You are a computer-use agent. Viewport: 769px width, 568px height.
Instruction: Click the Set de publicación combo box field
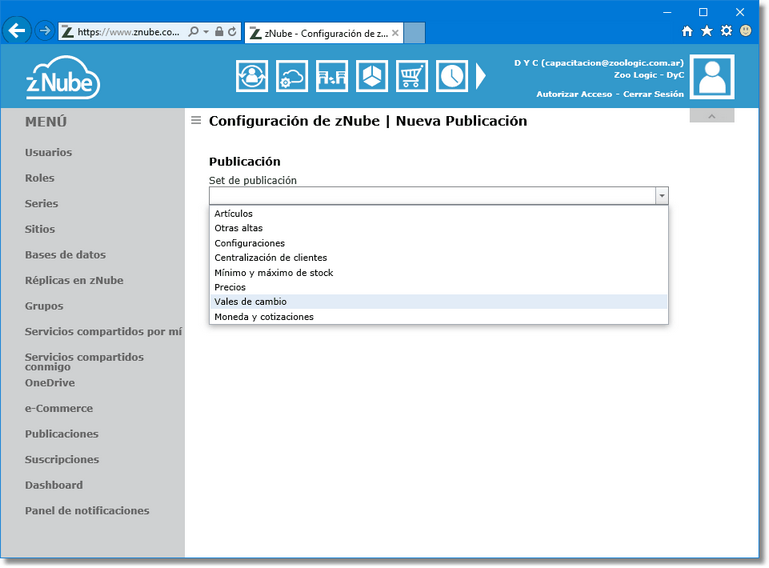tap(438, 196)
